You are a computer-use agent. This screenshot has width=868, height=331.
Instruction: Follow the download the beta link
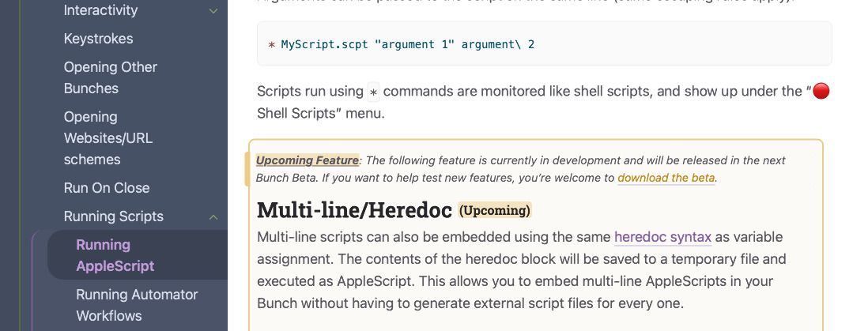(x=666, y=178)
